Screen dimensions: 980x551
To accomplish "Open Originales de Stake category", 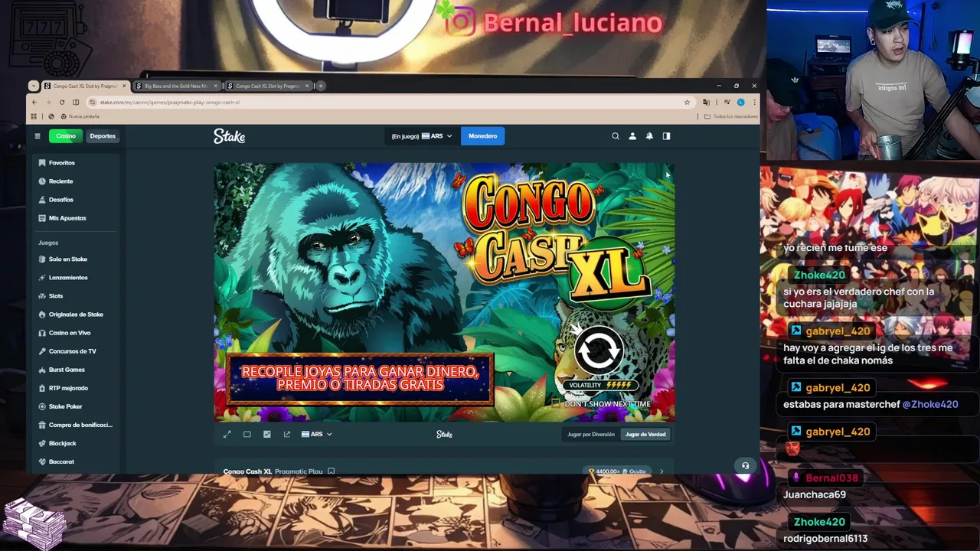I will [x=75, y=315].
